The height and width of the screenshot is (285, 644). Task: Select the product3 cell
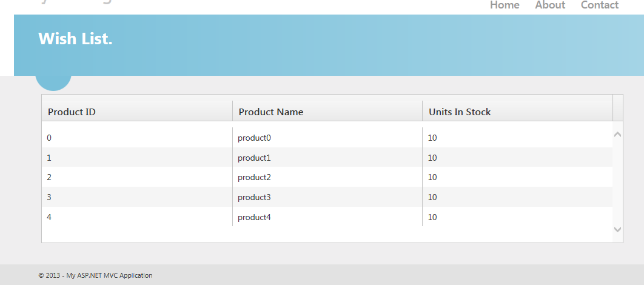pos(254,197)
